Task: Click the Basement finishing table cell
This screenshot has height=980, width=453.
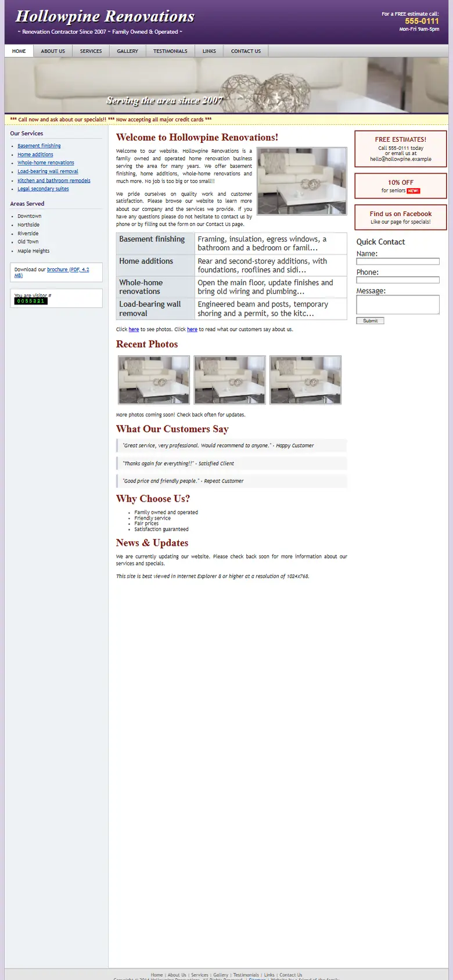Action: [x=155, y=244]
